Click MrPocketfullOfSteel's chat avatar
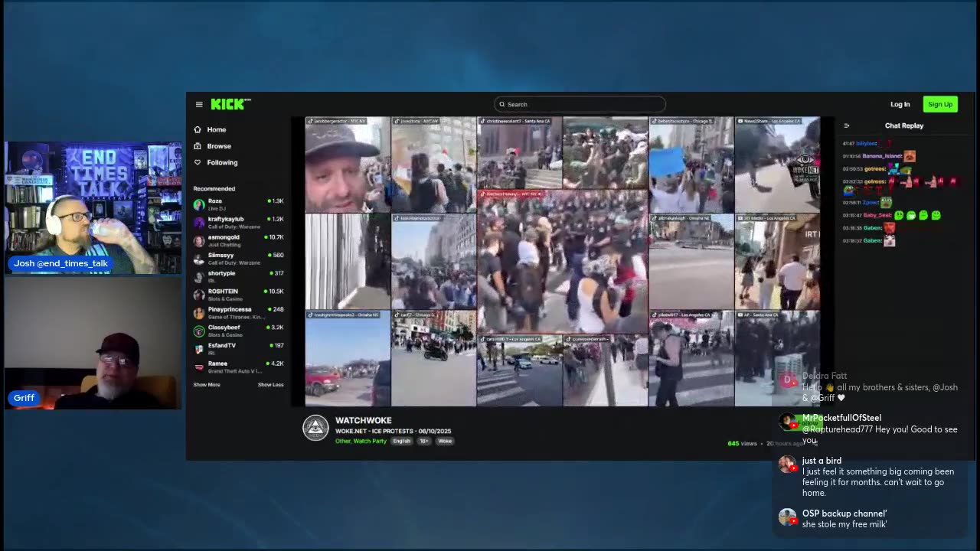 pyautogui.click(x=788, y=421)
